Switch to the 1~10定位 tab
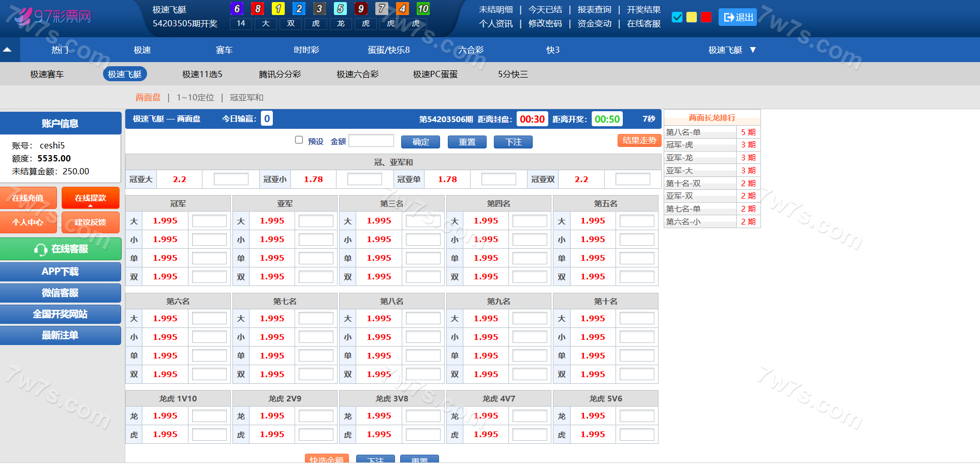The image size is (980, 464). [195, 97]
